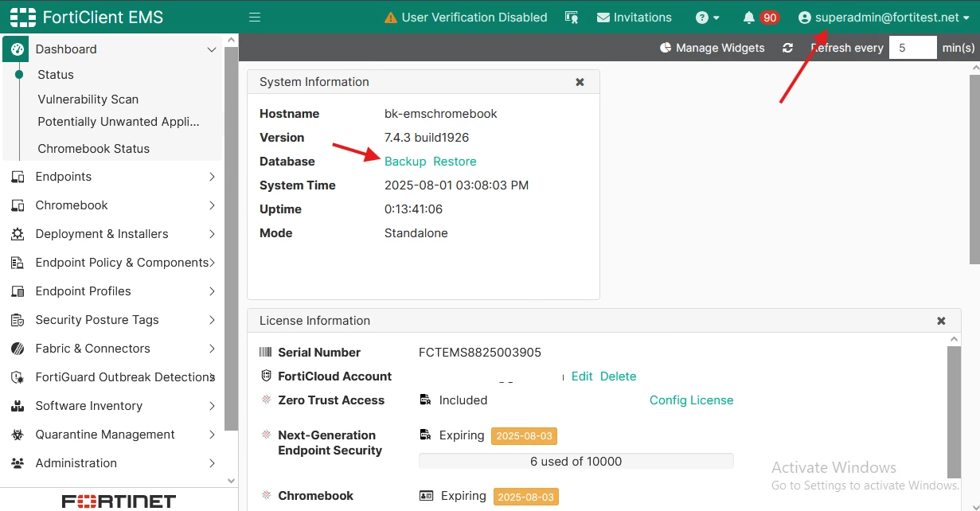Click the refresh dashboard icon

click(787, 48)
